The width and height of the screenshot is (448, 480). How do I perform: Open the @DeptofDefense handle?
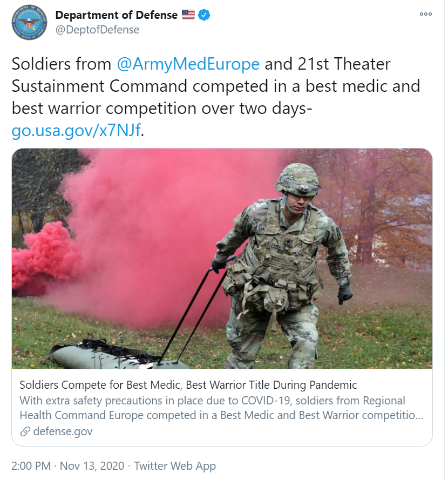pyautogui.click(x=97, y=30)
